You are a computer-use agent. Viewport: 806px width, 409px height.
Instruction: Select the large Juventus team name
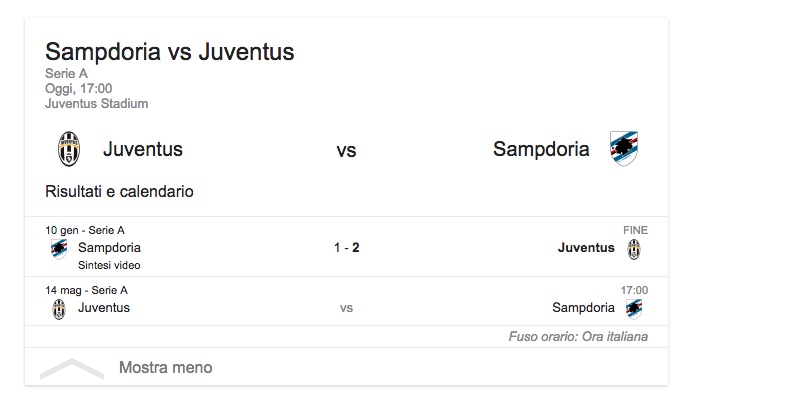(143, 150)
